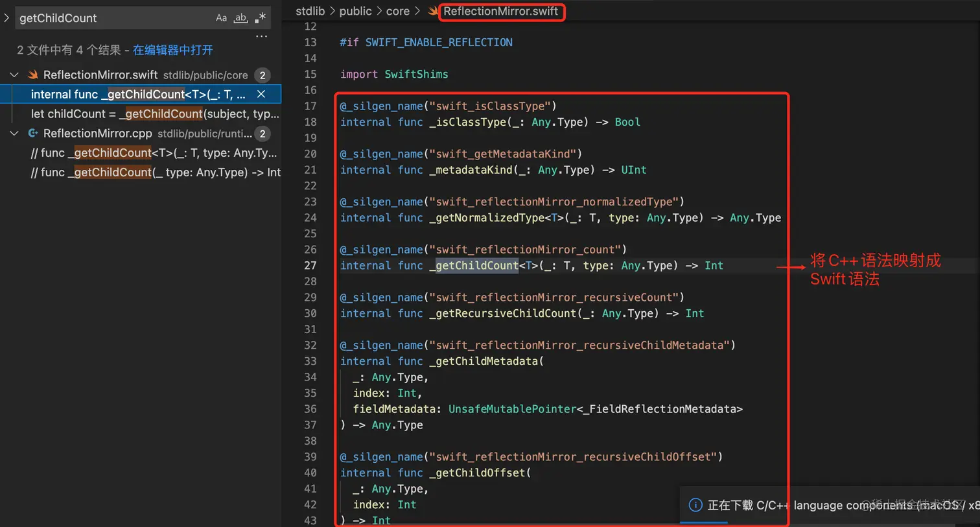Select ReflectionMirror.swift file name in results list

click(100, 75)
